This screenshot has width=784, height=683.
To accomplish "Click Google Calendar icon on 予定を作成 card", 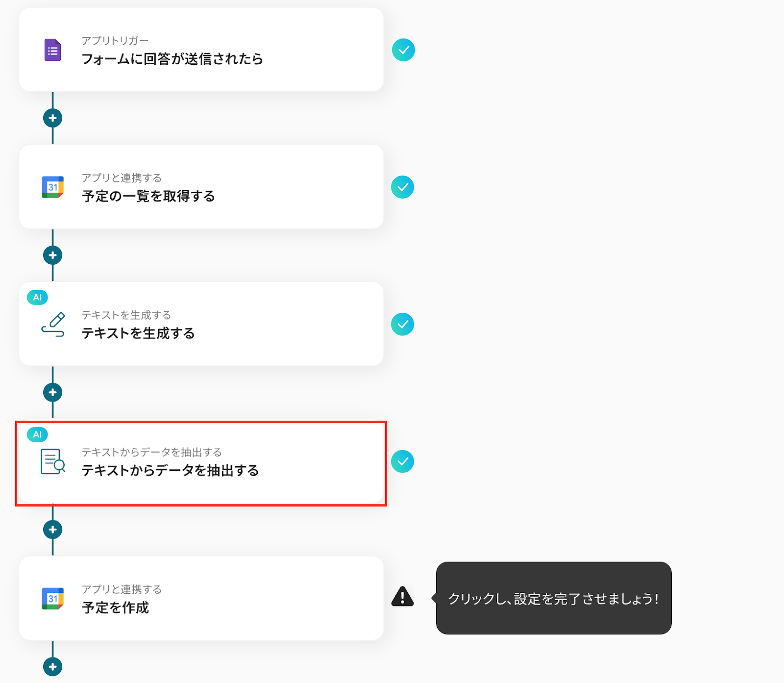I will click(x=53, y=598).
